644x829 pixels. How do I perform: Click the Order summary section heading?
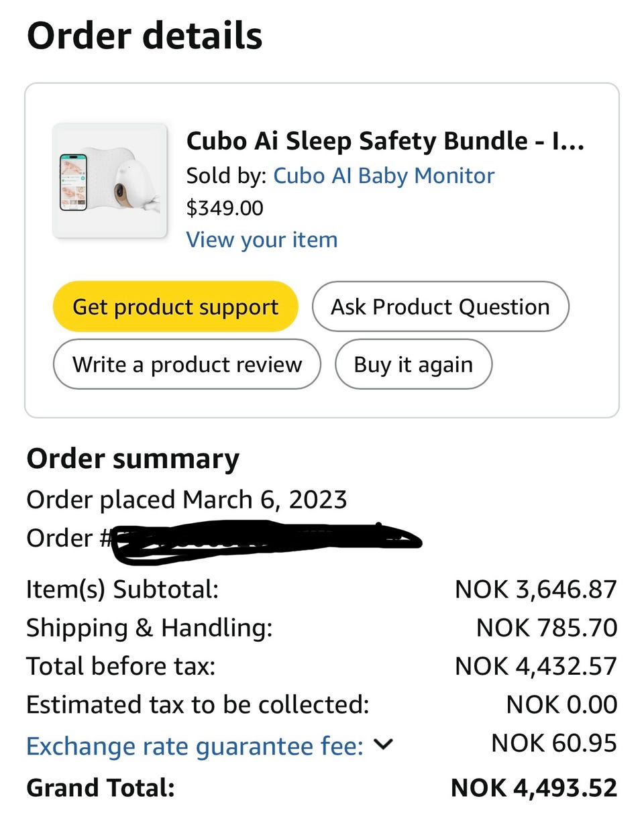(133, 459)
